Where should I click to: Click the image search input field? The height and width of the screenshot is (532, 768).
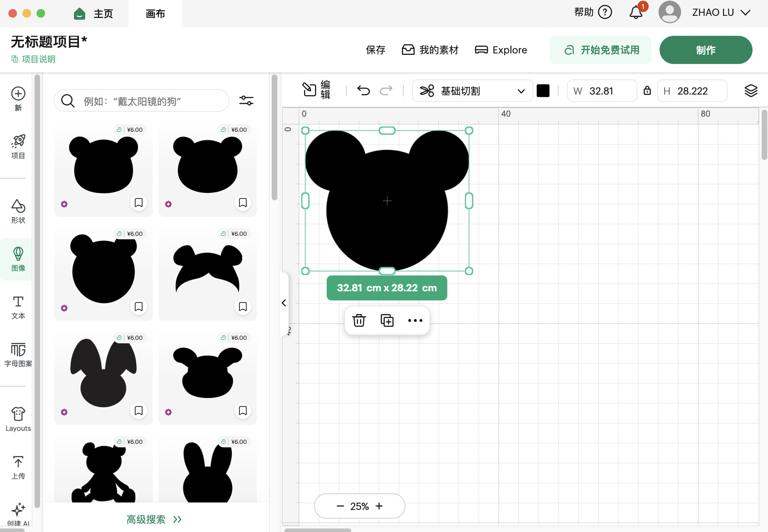[141, 101]
